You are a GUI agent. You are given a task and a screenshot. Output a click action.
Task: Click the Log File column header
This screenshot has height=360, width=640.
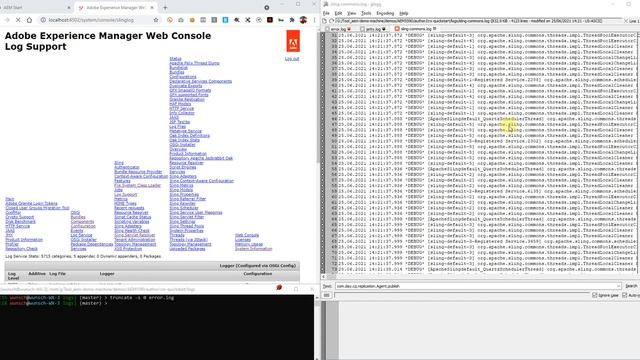pos(57,274)
